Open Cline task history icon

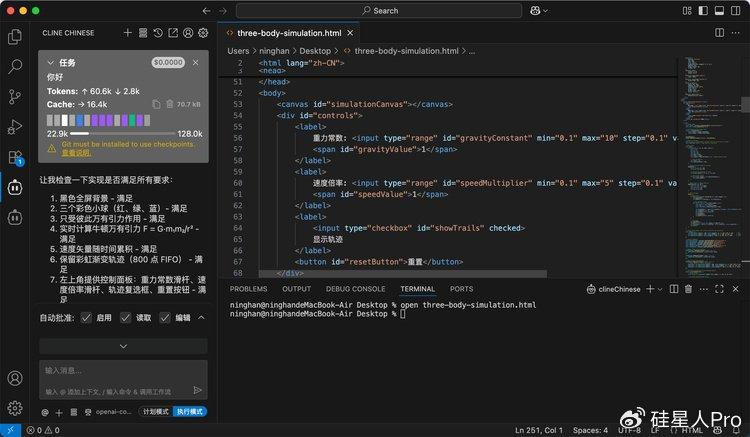coord(158,33)
